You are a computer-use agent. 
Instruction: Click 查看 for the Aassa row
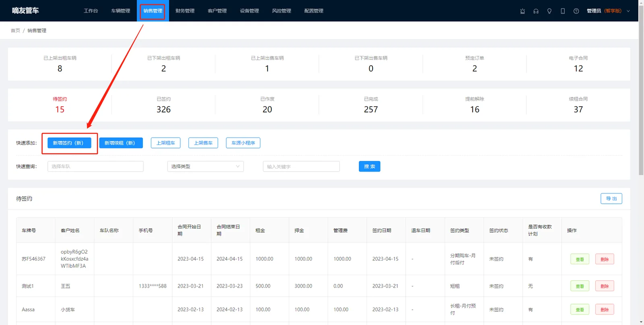[580, 309]
